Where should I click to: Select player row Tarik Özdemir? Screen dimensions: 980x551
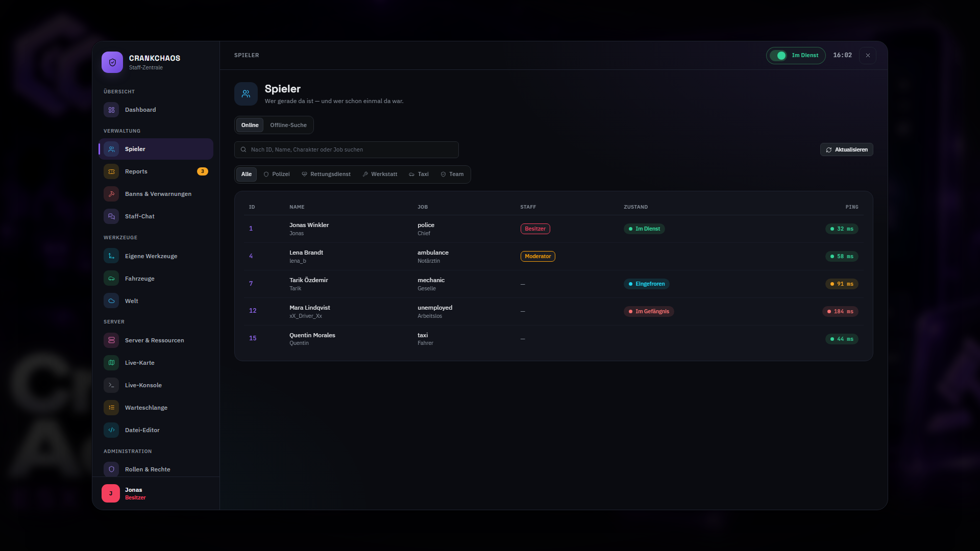tap(554, 284)
